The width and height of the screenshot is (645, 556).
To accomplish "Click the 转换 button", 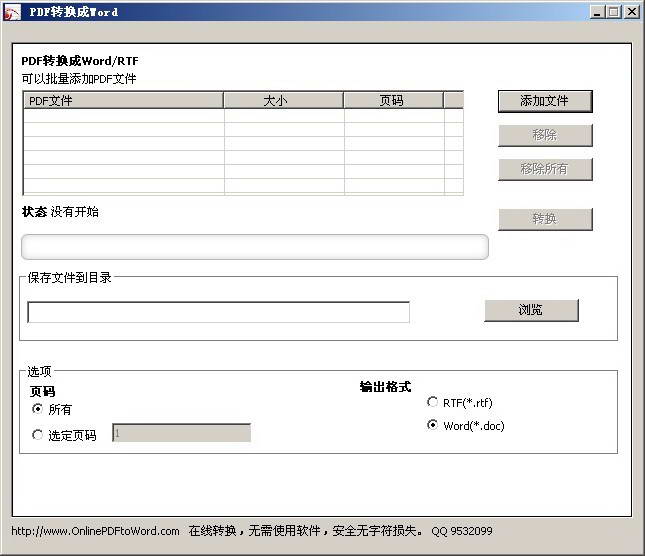I will pyautogui.click(x=545, y=219).
